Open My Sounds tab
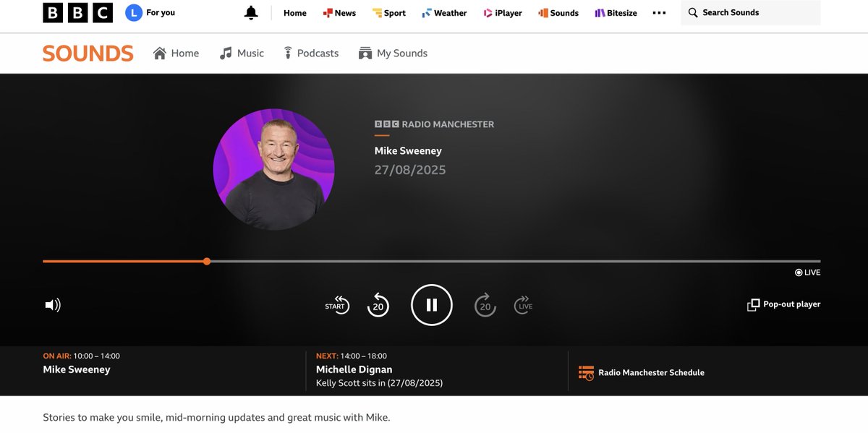 click(393, 53)
